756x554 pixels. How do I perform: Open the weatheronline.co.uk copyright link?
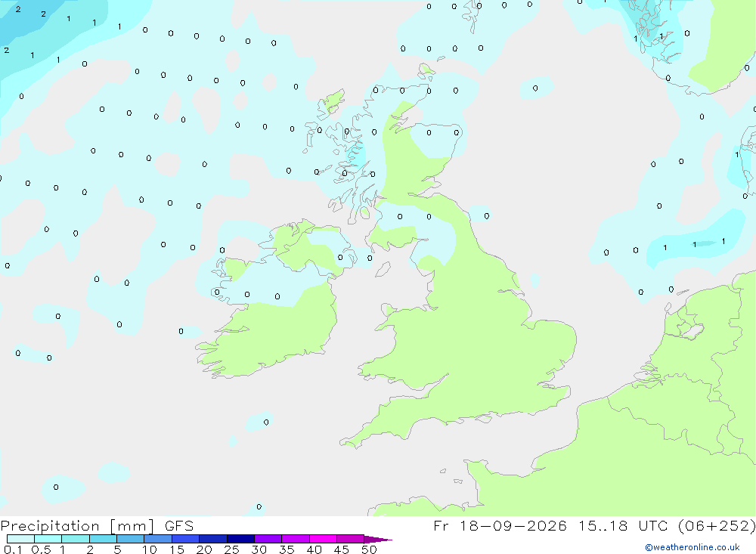point(692,547)
